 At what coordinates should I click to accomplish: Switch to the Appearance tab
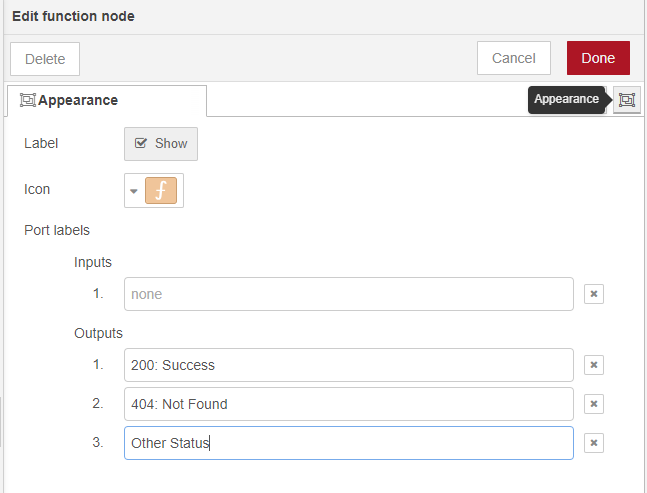click(78, 100)
